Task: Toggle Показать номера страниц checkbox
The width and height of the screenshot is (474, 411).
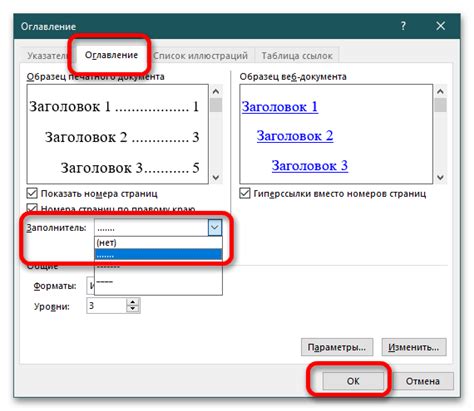Action: (32, 193)
